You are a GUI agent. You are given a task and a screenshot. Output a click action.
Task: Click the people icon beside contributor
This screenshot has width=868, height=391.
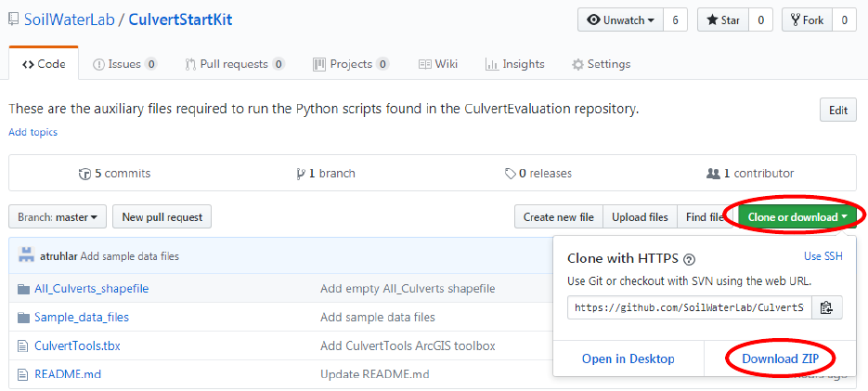pos(713,174)
